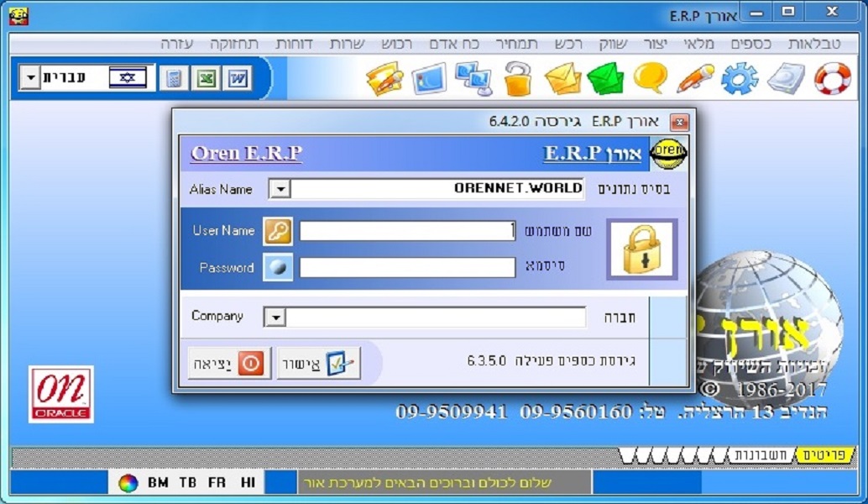Open the yellow envelopes mail icon
Screen dimensions: 868x504
(562, 79)
